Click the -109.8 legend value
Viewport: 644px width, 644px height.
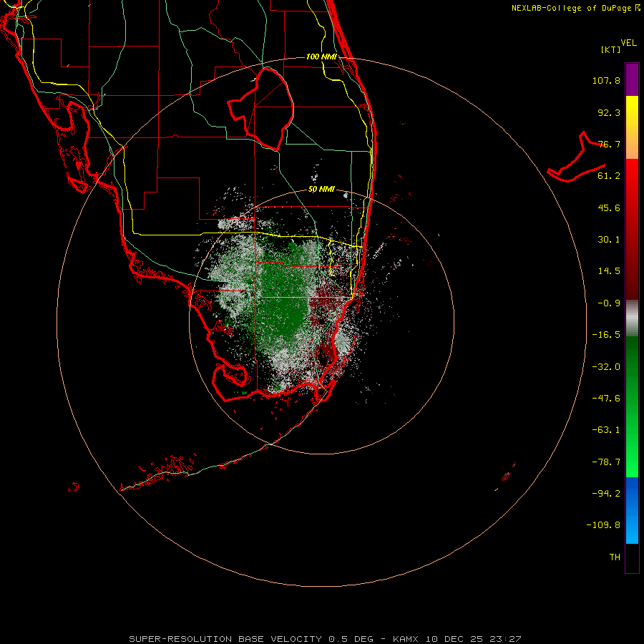pos(603,525)
